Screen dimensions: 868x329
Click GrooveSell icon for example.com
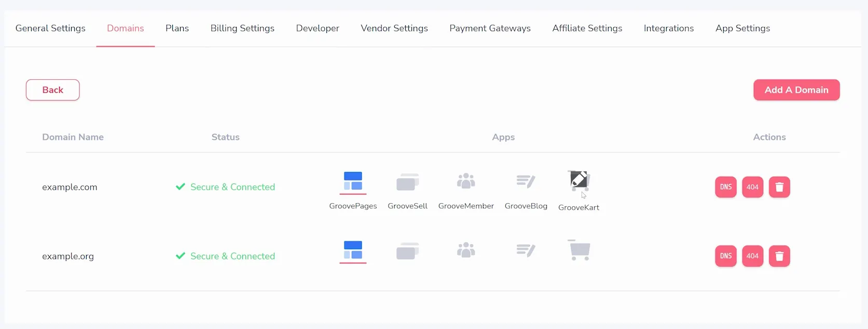[407, 182]
